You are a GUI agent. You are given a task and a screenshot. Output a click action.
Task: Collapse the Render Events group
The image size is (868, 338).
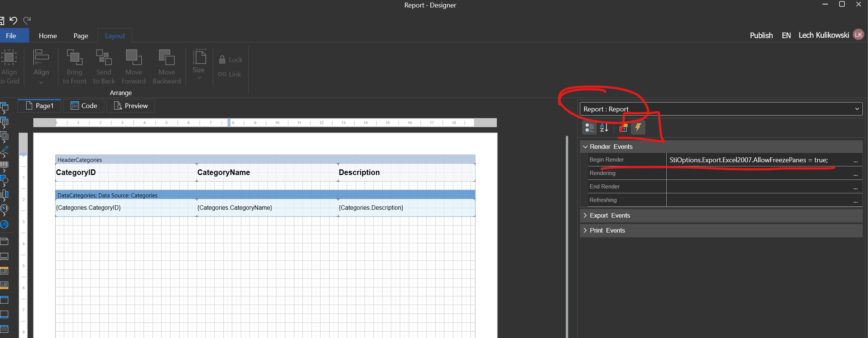(586, 147)
